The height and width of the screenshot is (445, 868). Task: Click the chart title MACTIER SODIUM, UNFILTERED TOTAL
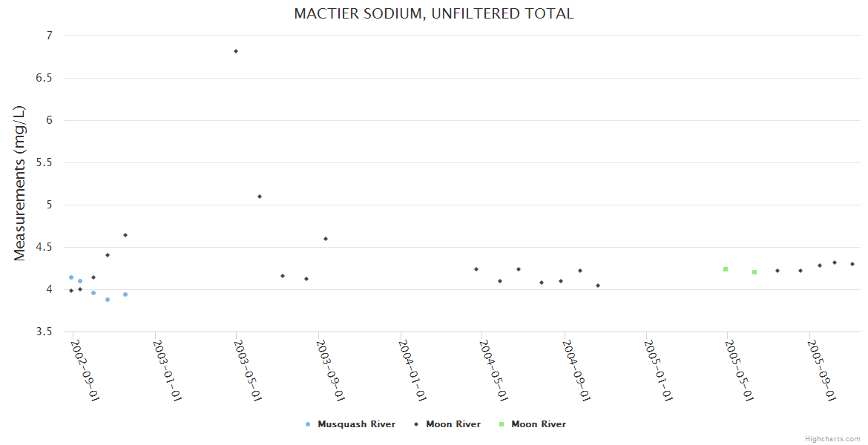[433, 14]
